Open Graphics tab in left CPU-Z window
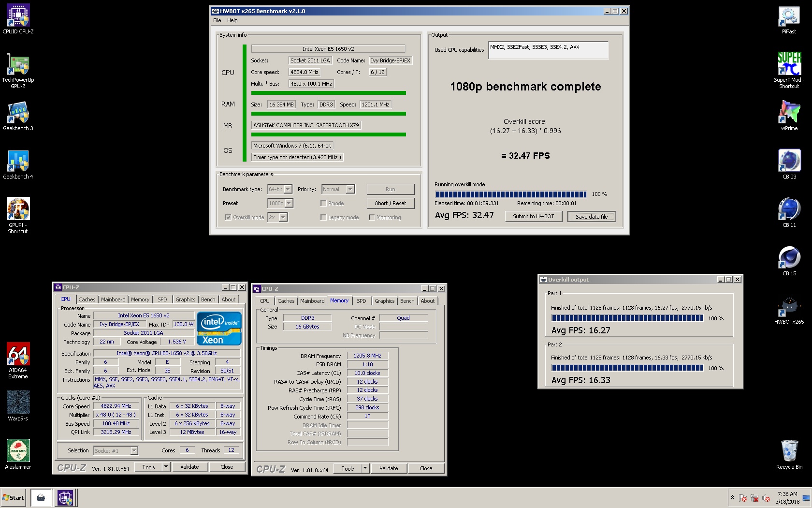This screenshot has width=812, height=508. (186, 299)
